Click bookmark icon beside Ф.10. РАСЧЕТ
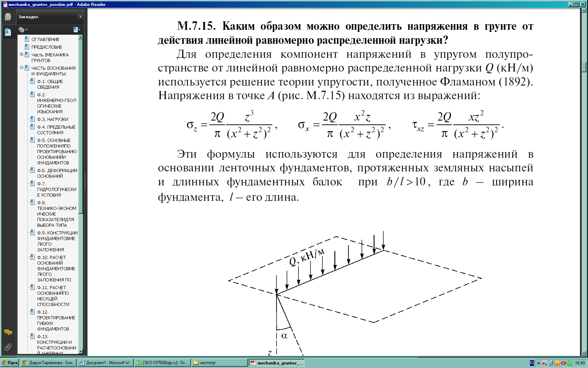The width and height of the screenshot is (588, 368). (x=33, y=257)
